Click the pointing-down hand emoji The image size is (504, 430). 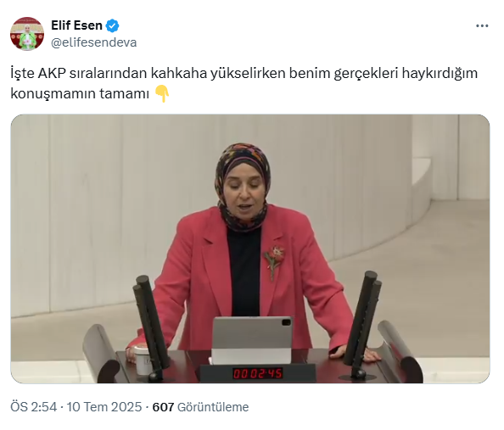[x=162, y=94]
